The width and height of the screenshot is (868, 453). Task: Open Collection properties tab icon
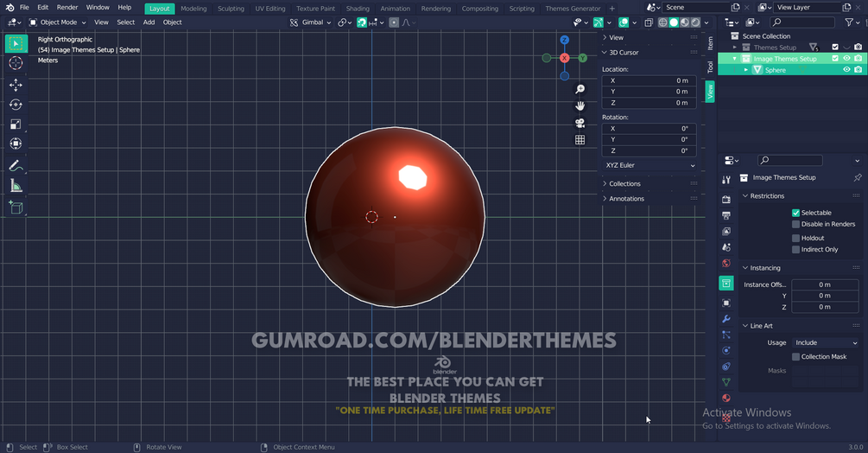(726, 283)
